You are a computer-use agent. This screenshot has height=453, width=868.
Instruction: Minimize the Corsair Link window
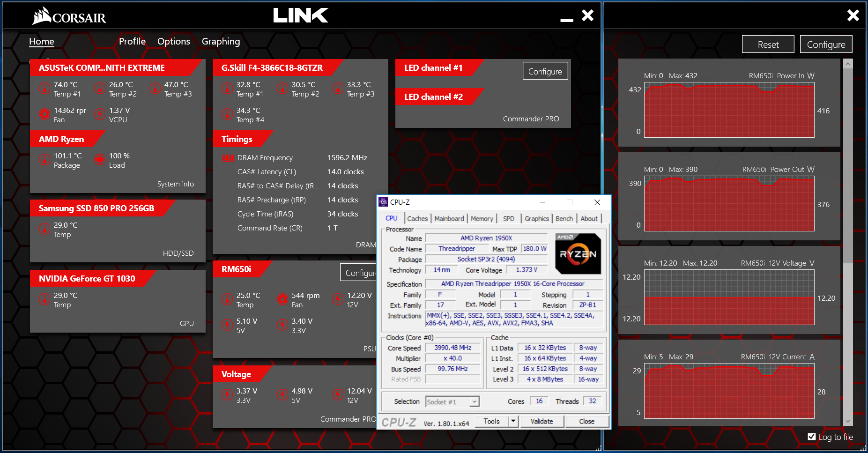click(x=567, y=20)
